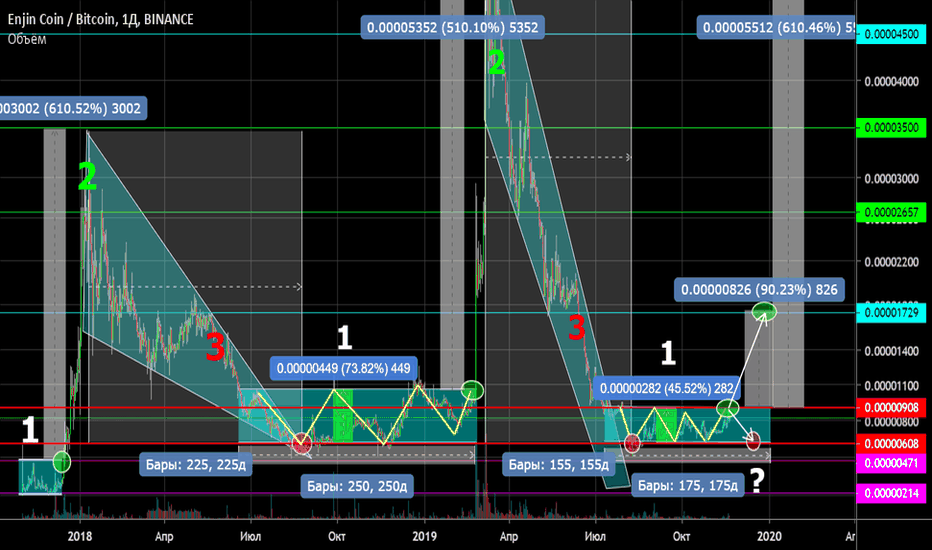The width and height of the screenshot is (932, 550).
Task: Click the 0.00005352 (510.10%) measurement label
Action: [452, 27]
